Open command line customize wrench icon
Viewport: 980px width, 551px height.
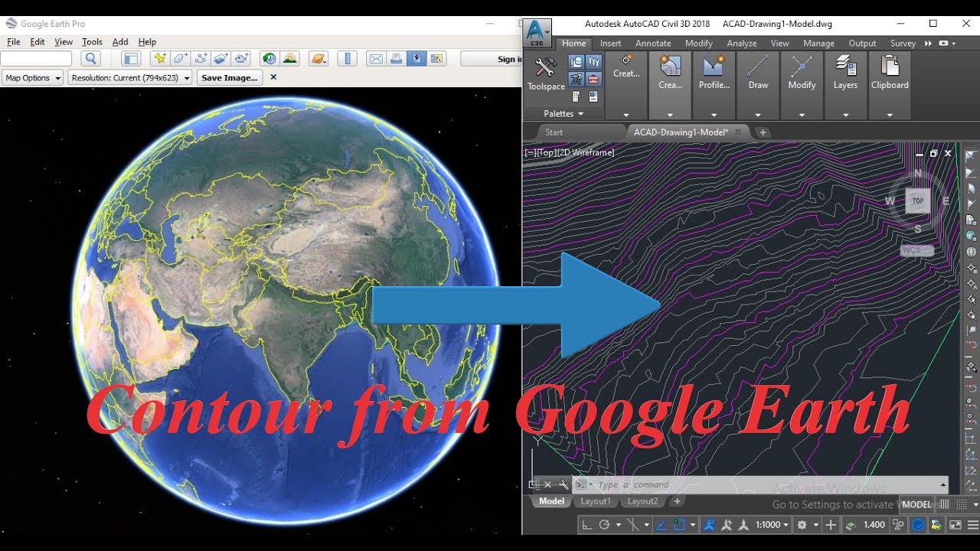pyautogui.click(x=563, y=484)
